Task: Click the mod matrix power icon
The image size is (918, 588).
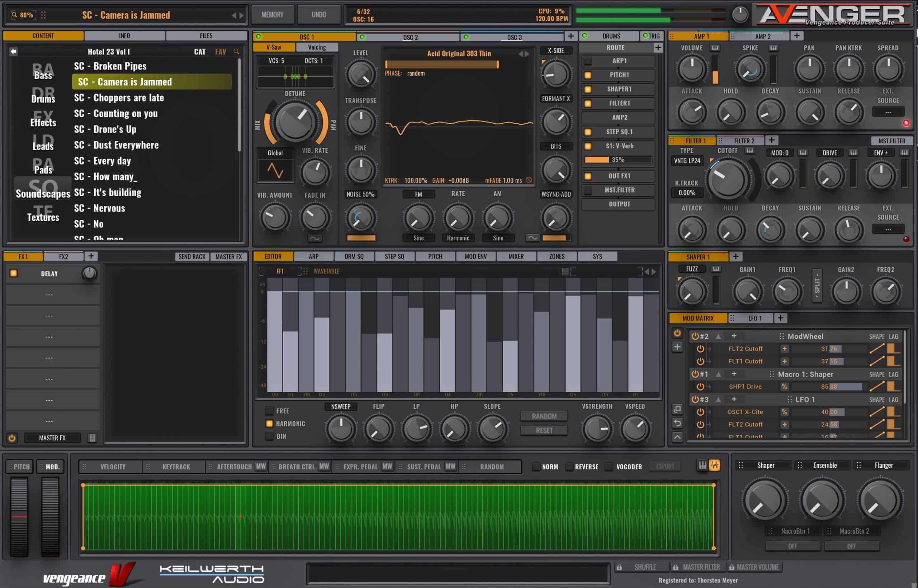Action: [x=677, y=333]
